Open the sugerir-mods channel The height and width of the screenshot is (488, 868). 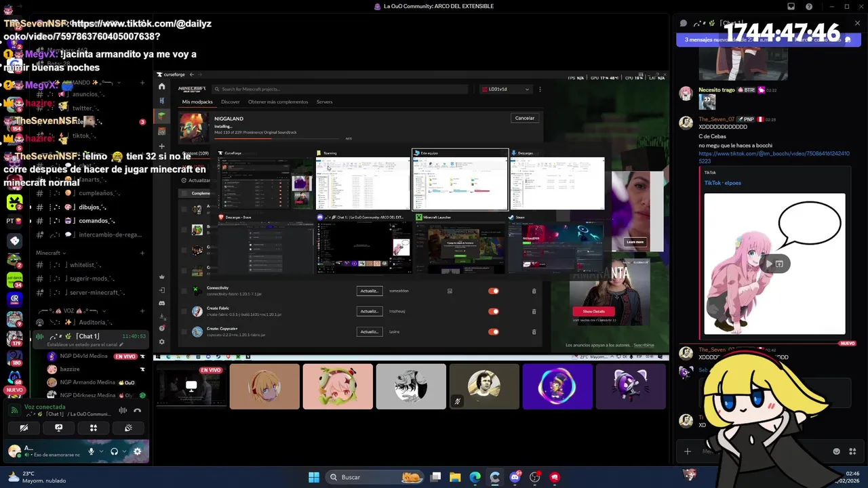90,279
